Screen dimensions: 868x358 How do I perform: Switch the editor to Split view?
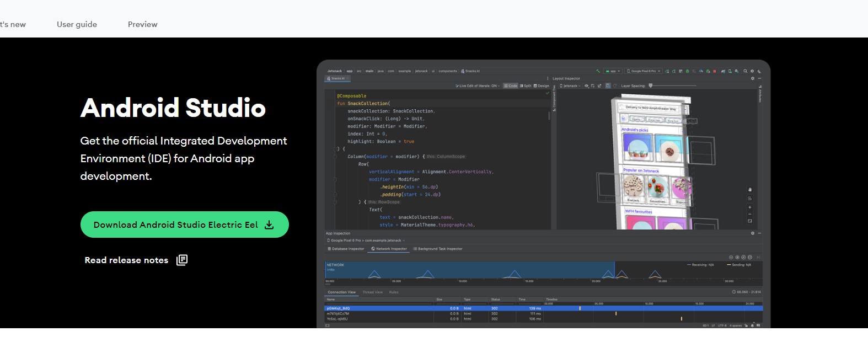pyautogui.click(x=526, y=86)
